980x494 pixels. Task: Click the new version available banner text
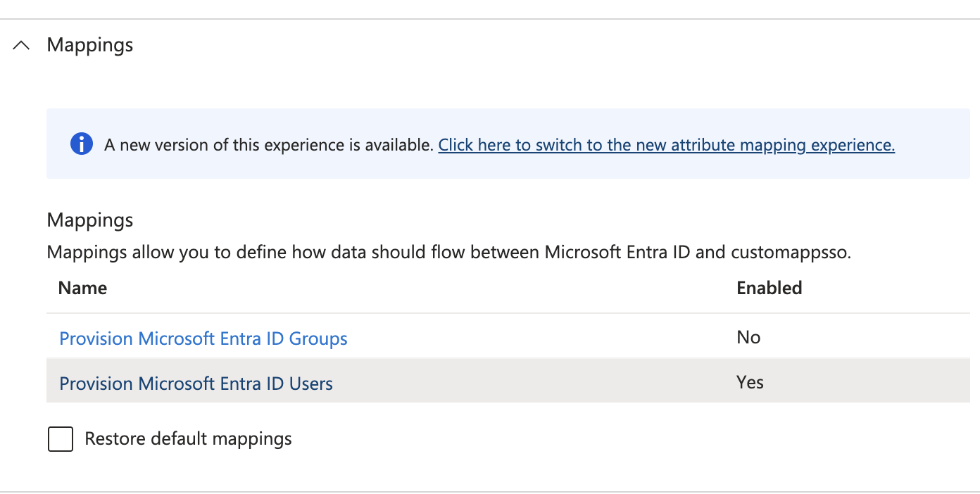coord(269,145)
